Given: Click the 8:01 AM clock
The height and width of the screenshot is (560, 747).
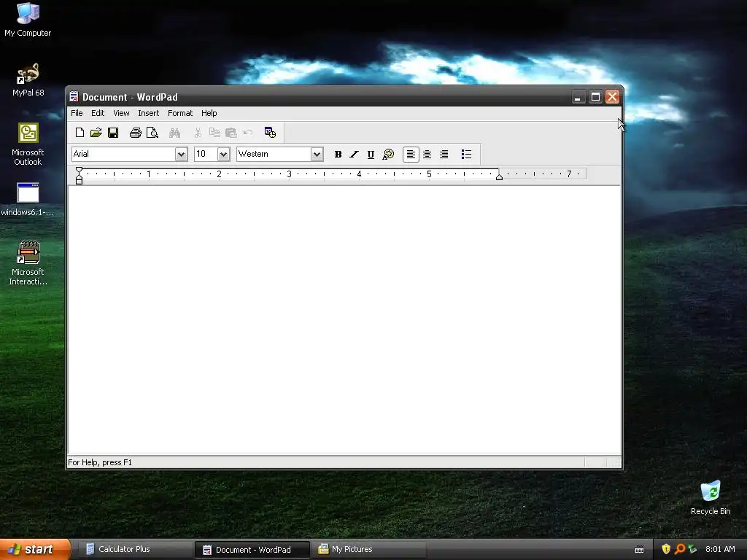Looking at the screenshot, I should pyautogui.click(x=720, y=550).
